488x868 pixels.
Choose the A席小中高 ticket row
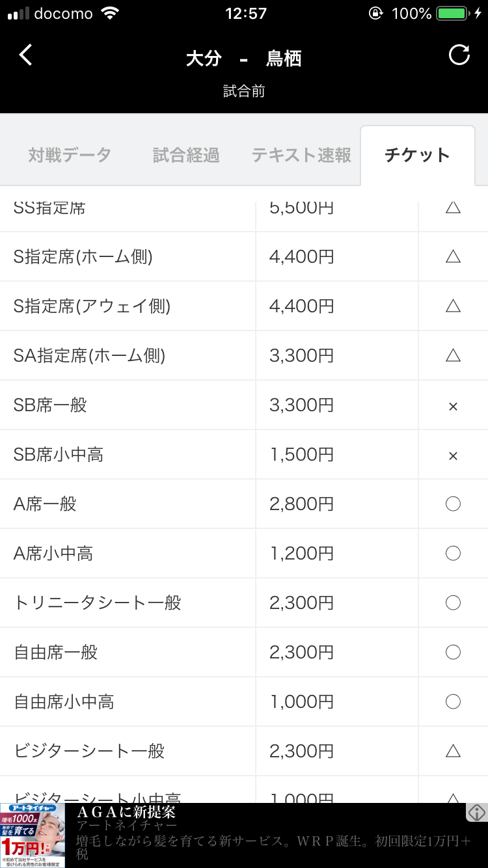53,553
